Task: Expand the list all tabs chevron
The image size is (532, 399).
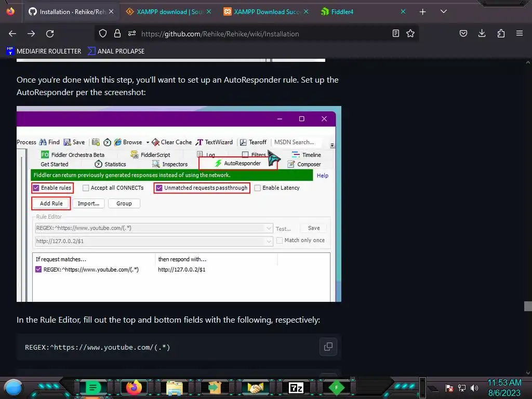Action: point(444,11)
